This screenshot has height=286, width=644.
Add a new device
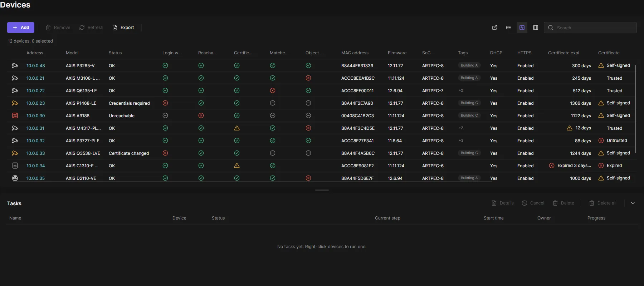[21, 28]
